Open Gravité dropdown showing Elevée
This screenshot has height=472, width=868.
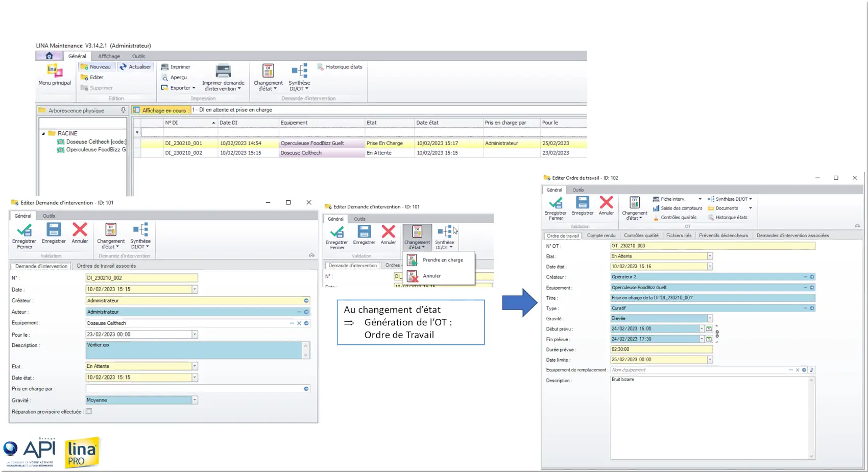tap(710, 319)
